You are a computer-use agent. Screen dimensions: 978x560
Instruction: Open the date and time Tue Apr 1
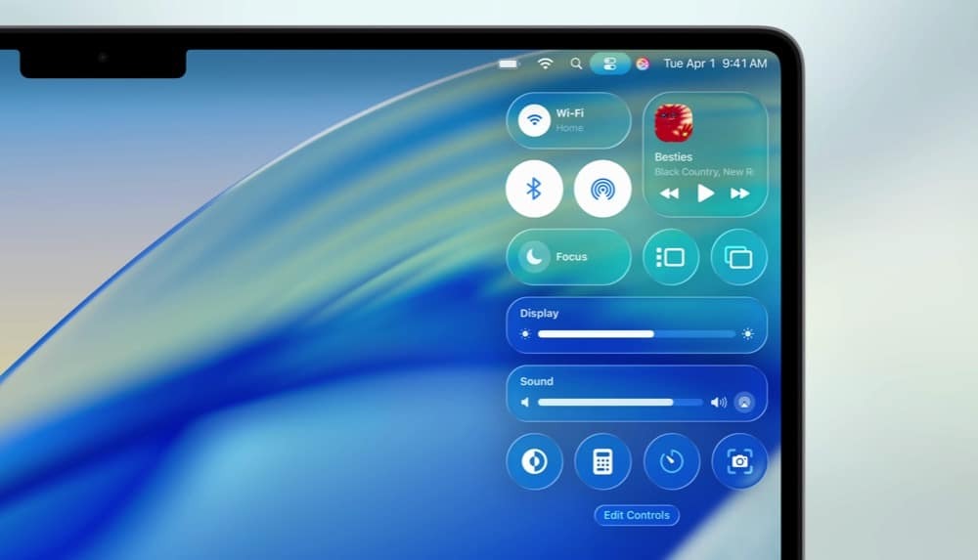(x=715, y=64)
